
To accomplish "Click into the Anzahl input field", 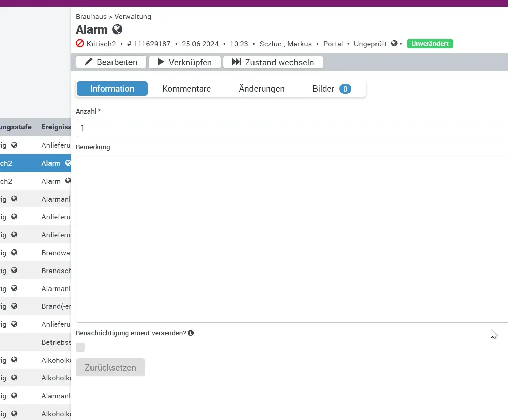I will point(291,128).
